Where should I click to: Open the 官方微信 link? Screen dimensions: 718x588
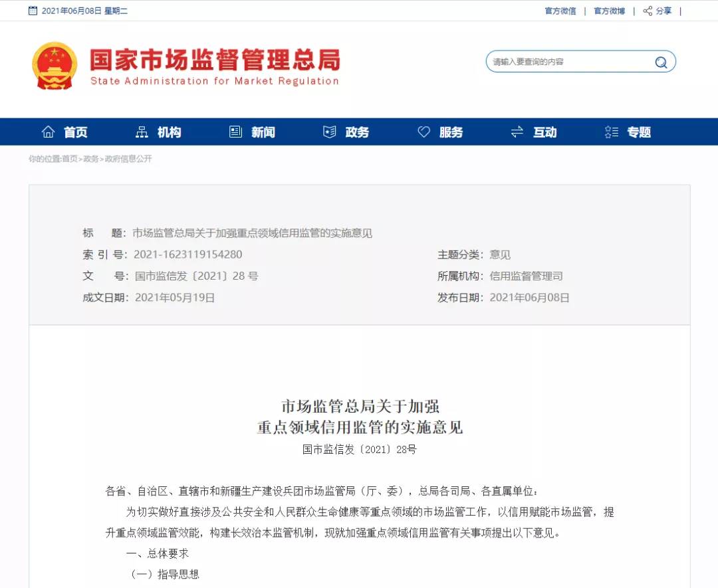tap(560, 11)
